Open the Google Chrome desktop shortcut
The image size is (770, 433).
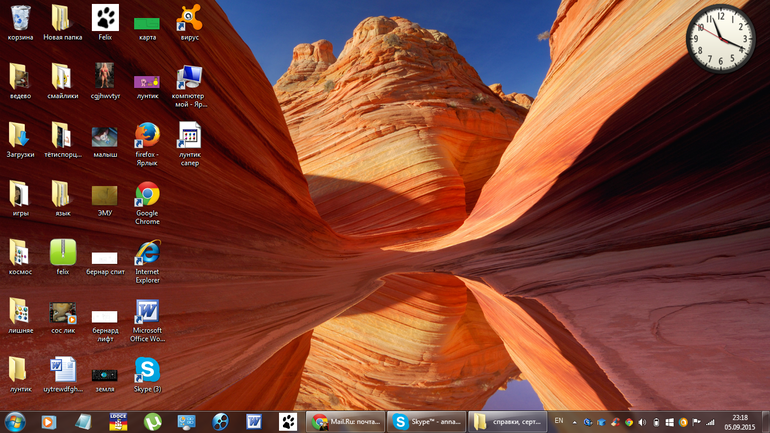tap(147, 196)
